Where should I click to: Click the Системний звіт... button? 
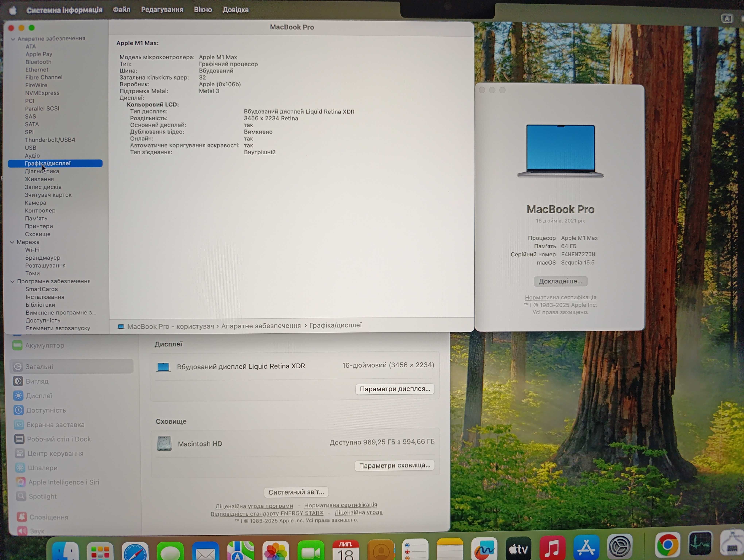tap(296, 492)
